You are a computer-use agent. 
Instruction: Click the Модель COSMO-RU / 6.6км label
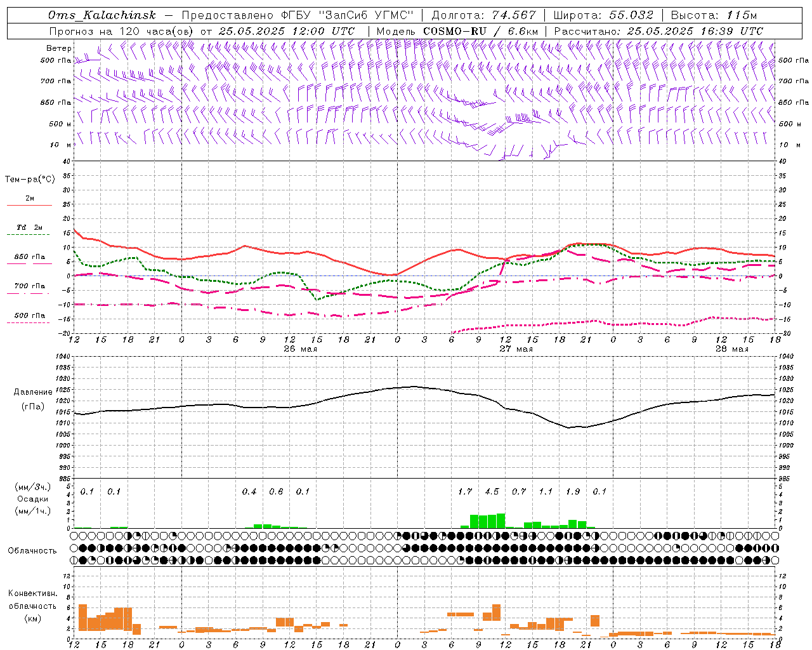pos(457,31)
